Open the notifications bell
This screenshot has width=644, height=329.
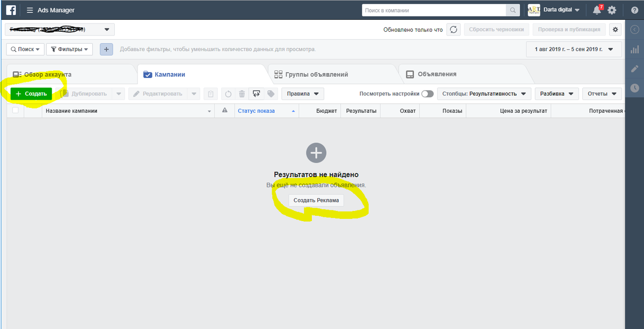(x=597, y=10)
